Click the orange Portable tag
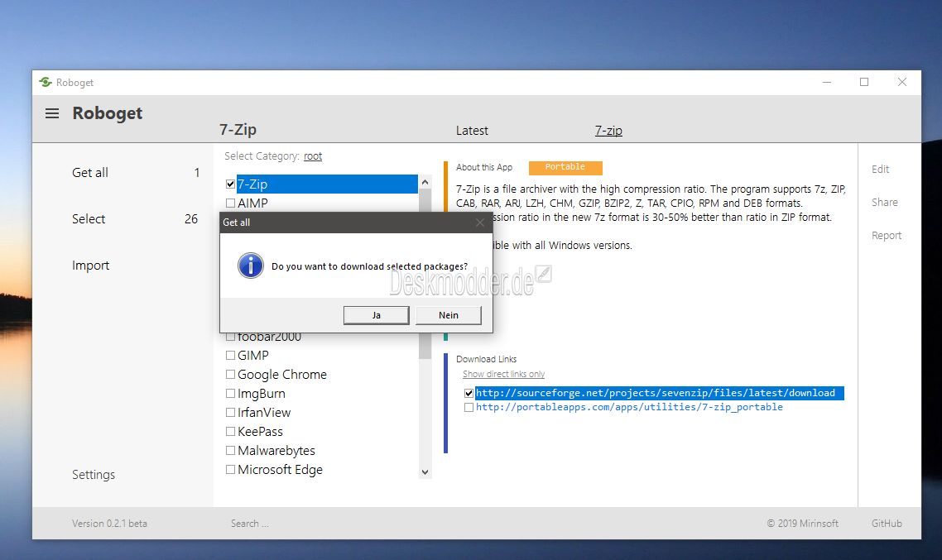Image resolution: width=942 pixels, height=560 pixels. [x=565, y=167]
